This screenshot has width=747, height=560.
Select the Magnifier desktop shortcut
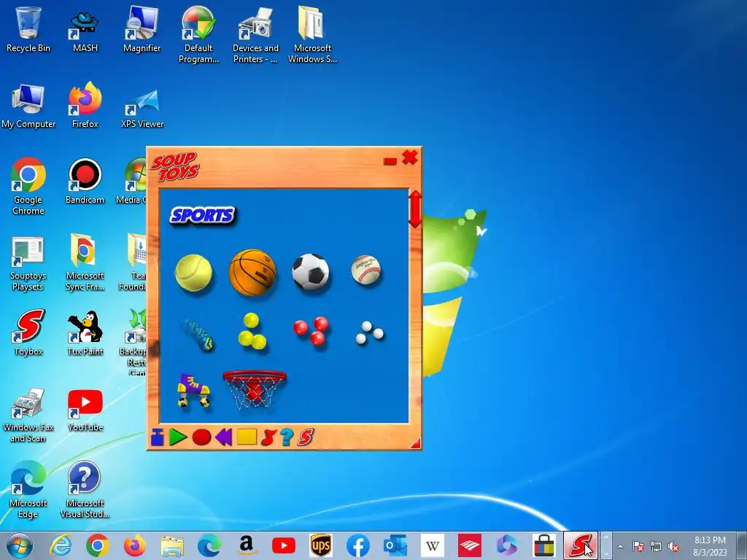(x=142, y=29)
